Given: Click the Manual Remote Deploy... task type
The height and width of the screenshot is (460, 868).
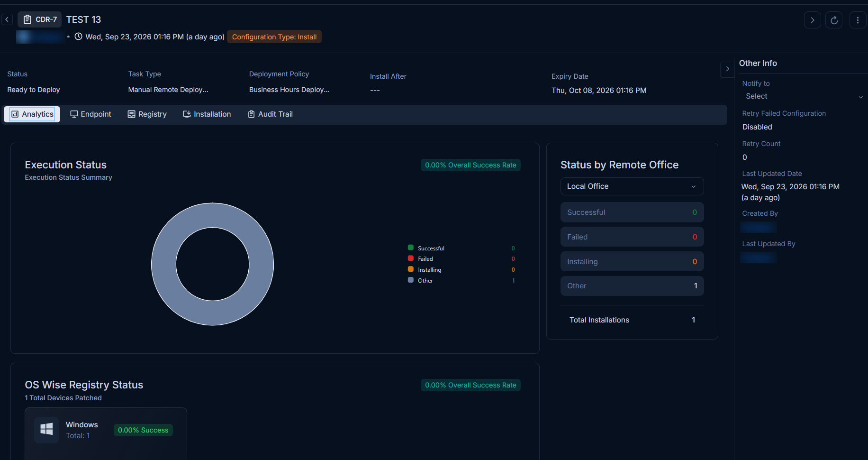Looking at the screenshot, I should tap(168, 90).
